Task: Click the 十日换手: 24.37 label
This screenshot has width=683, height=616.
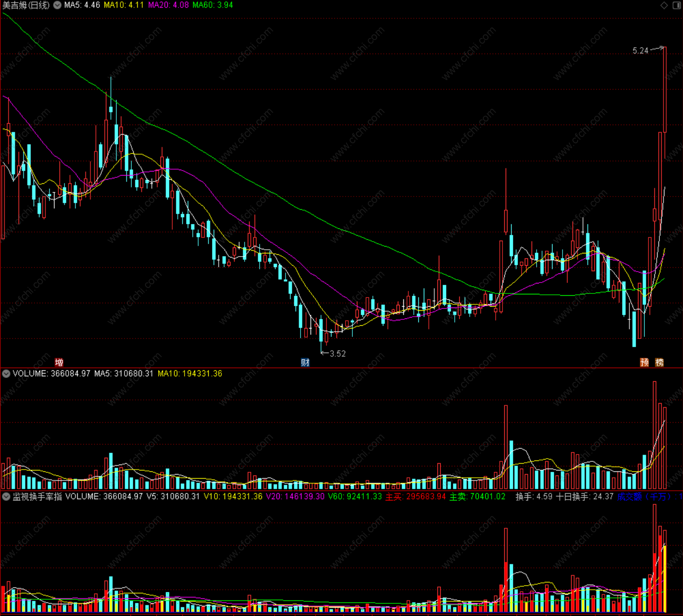Action: (585, 497)
